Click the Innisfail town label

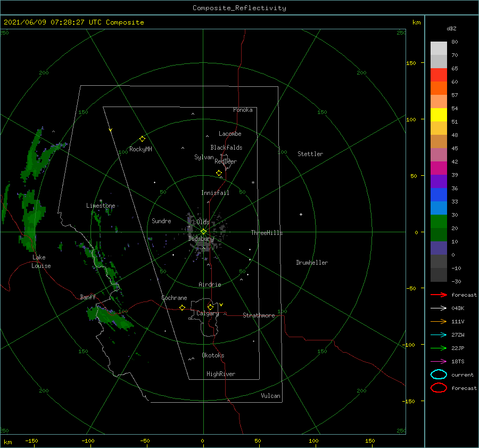(x=215, y=193)
